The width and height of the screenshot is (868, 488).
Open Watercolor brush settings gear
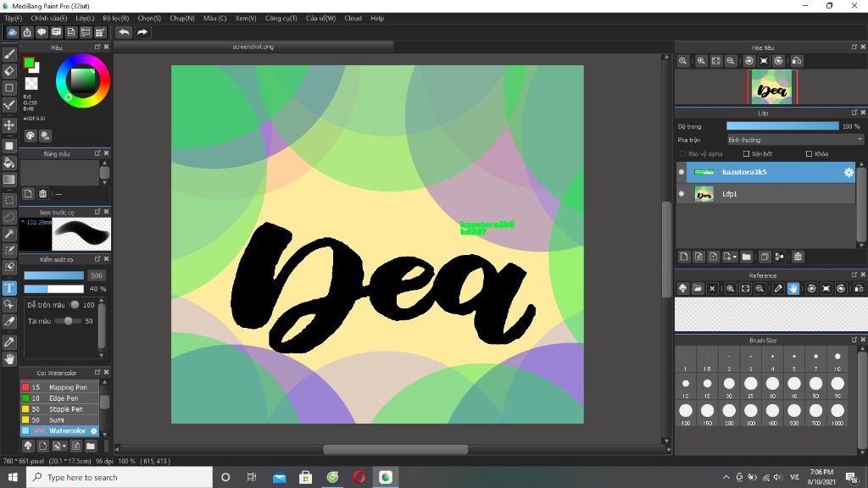pyautogui.click(x=93, y=431)
